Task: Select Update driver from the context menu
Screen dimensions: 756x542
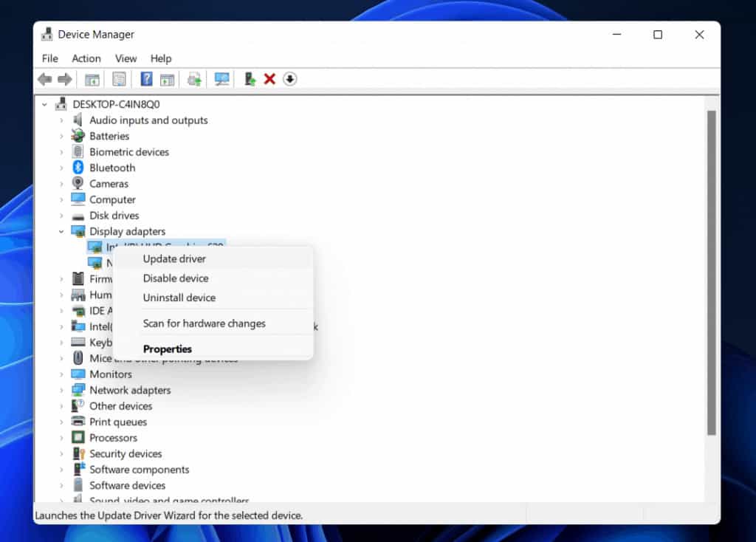Action: pyautogui.click(x=175, y=258)
